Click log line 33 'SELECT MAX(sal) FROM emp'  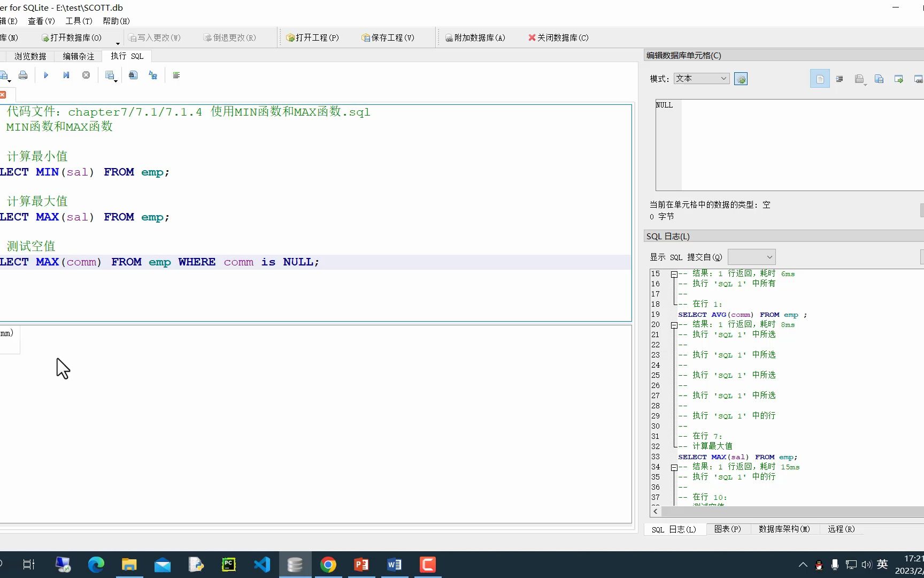pyautogui.click(x=737, y=457)
